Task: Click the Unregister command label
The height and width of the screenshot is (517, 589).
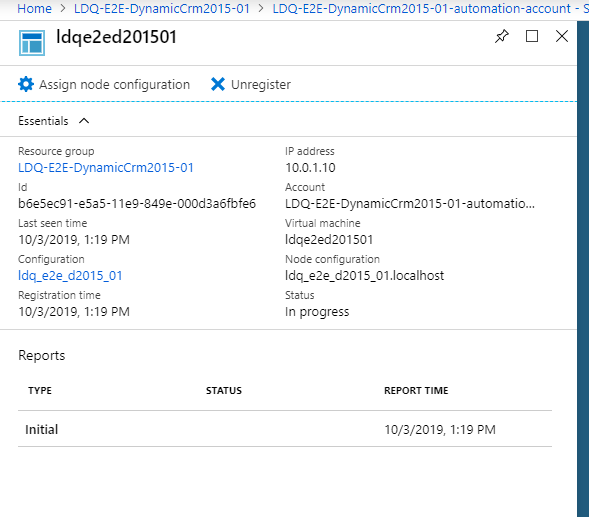Action: pyautogui.click(x=261, y=85)
